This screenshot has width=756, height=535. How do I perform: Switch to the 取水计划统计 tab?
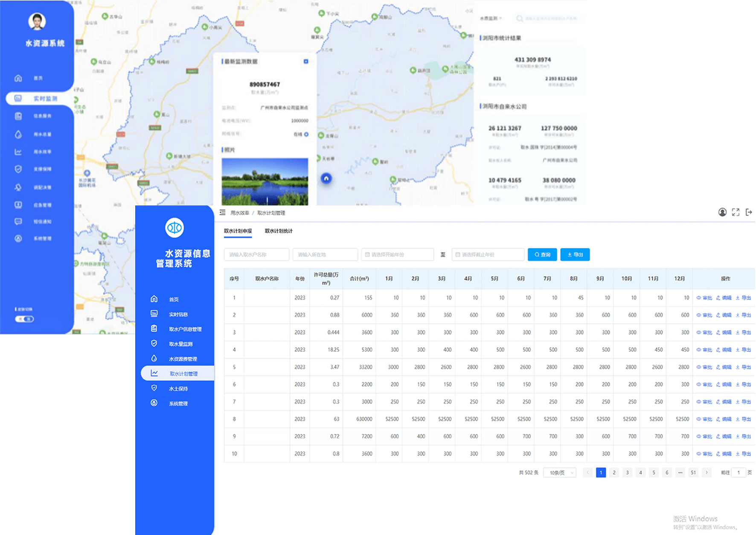coord(279,231)
